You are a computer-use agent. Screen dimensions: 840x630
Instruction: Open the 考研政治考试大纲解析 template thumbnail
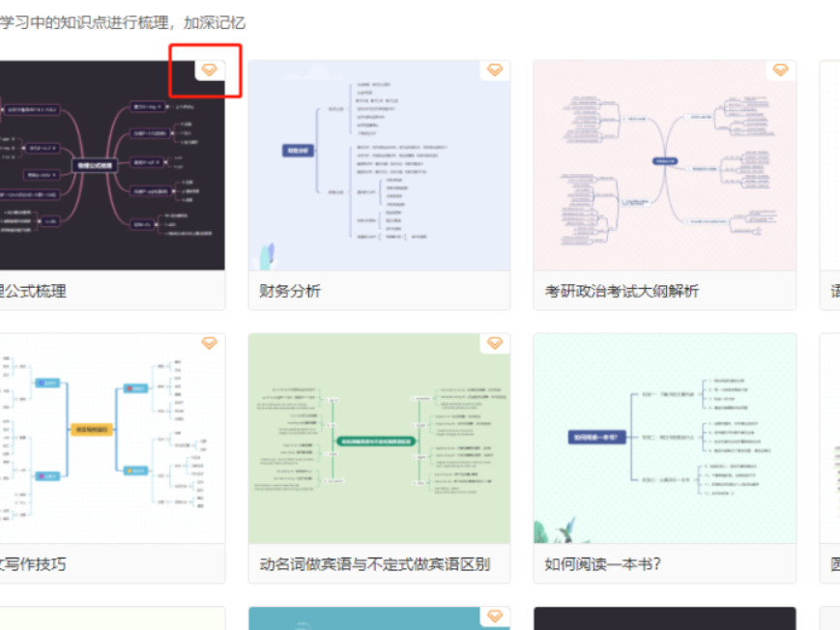pyautogui.click(x=665, y=165)
